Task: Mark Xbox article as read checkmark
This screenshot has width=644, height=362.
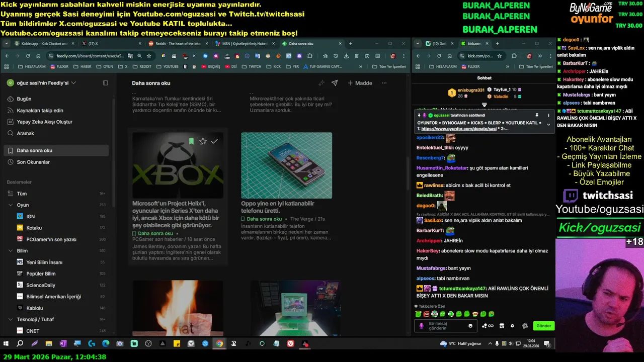Action: (x=214, y=141)
